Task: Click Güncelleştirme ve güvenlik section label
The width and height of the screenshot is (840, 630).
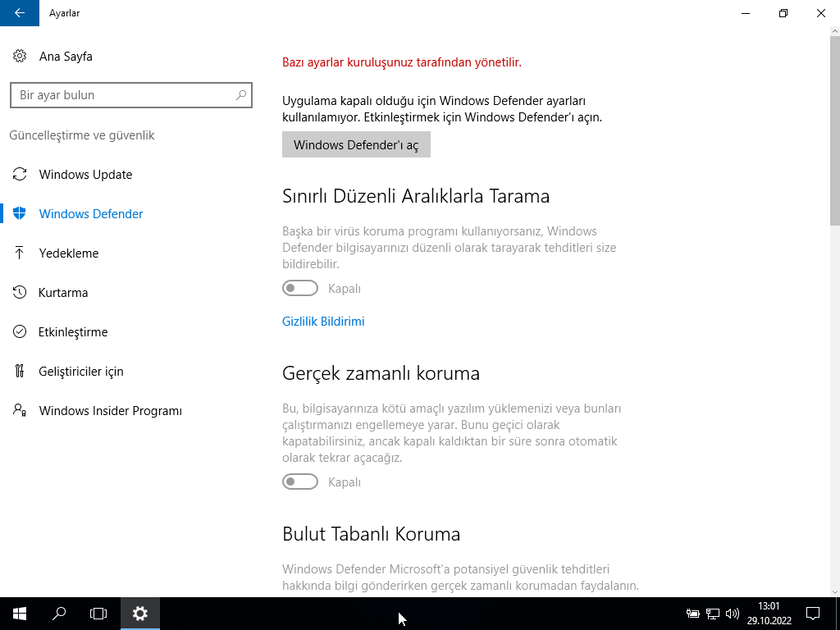Action: (82, 135)
